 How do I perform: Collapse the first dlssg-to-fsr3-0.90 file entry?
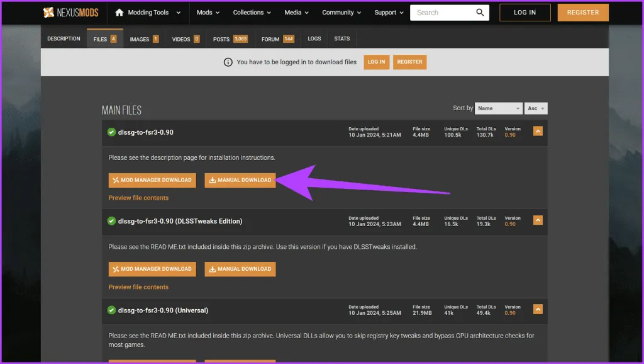click(538, 132)
